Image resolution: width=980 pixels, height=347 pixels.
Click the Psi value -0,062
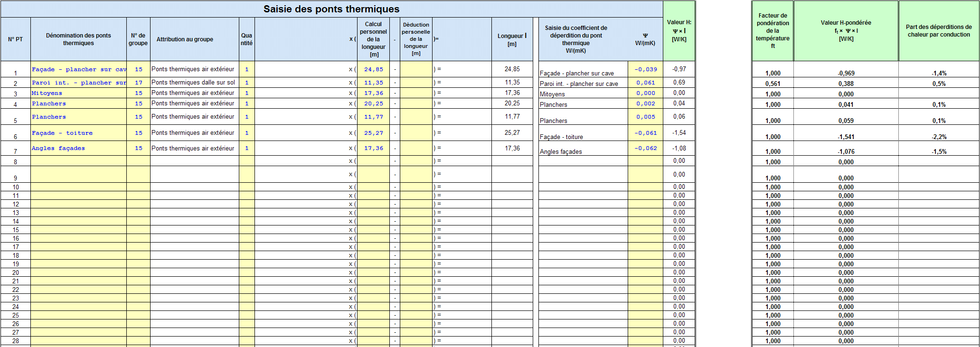[646, 148]
